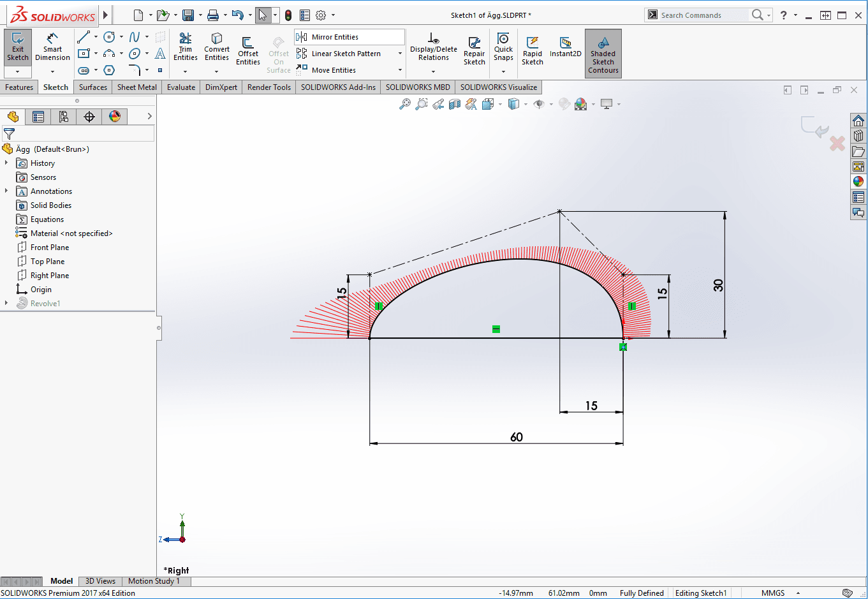Screen dimensions: 868x599
Task: Open the Evaluate ribbon tab
Action: (181, 87)
